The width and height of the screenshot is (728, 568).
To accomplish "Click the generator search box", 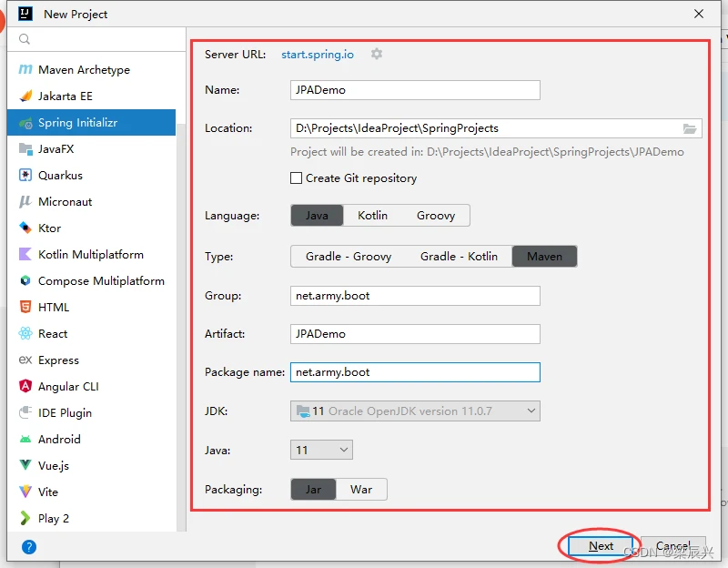I will (96, 39).
